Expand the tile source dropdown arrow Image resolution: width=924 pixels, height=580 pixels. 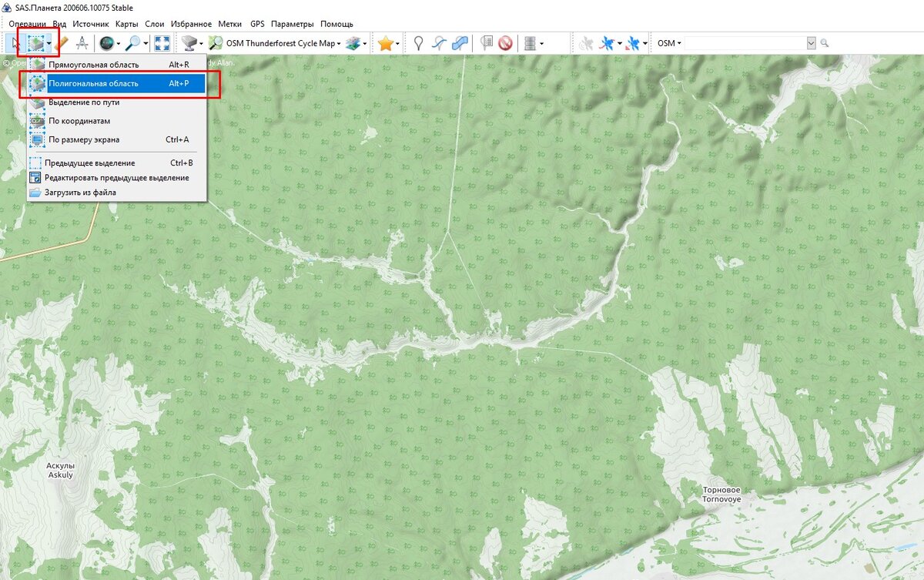pyautogui.click(x=201, y=43)
